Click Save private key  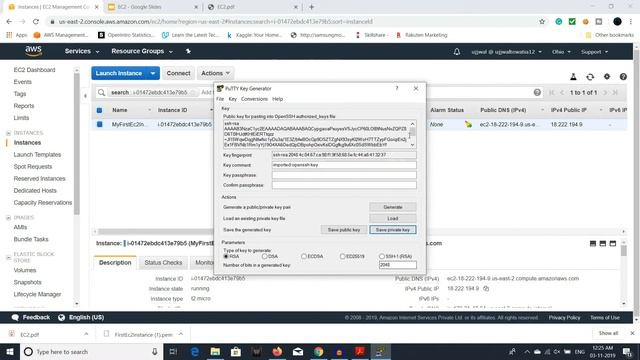(393, 230)
